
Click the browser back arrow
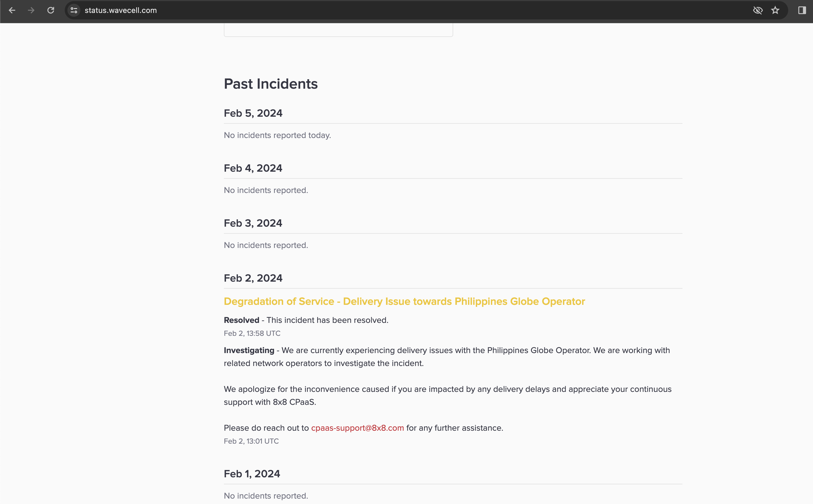12,10
